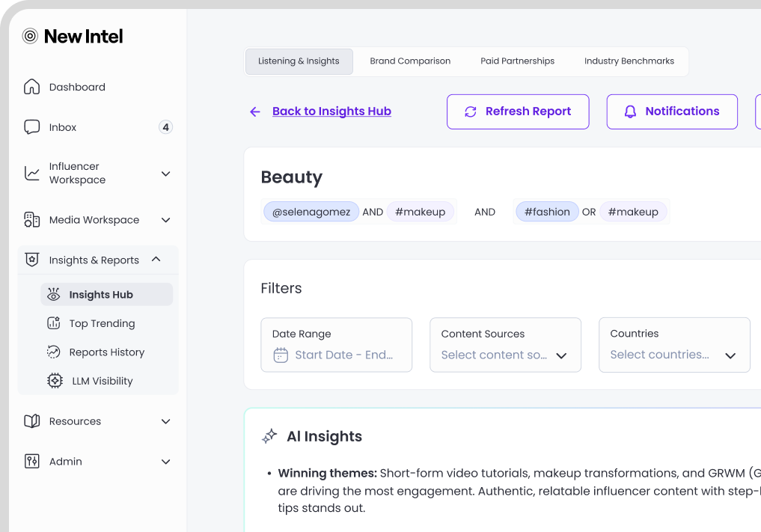This screenshot has width=761, height=532.
Task: Click the Inbox badge showing 4
Action: point(165,127)
